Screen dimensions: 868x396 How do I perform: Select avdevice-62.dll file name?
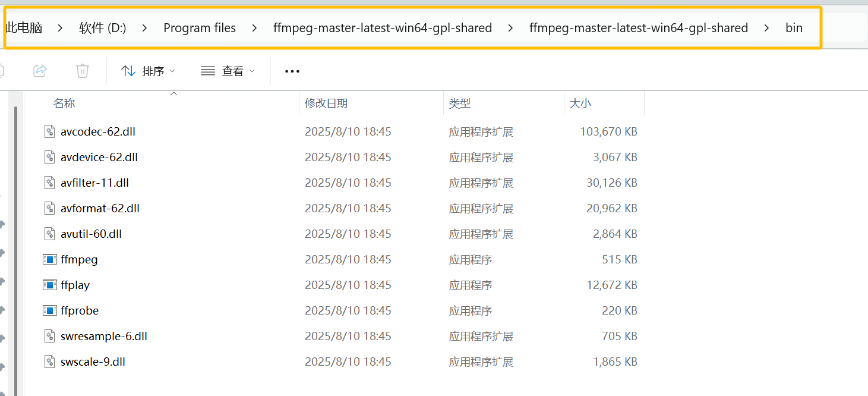pos(99,157)
